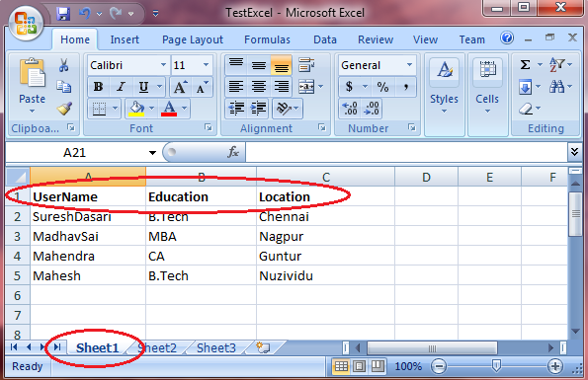Click the Find & Select binoculars icon
The width and height of the screenshot is (588, 380).
tap(556, 87)
